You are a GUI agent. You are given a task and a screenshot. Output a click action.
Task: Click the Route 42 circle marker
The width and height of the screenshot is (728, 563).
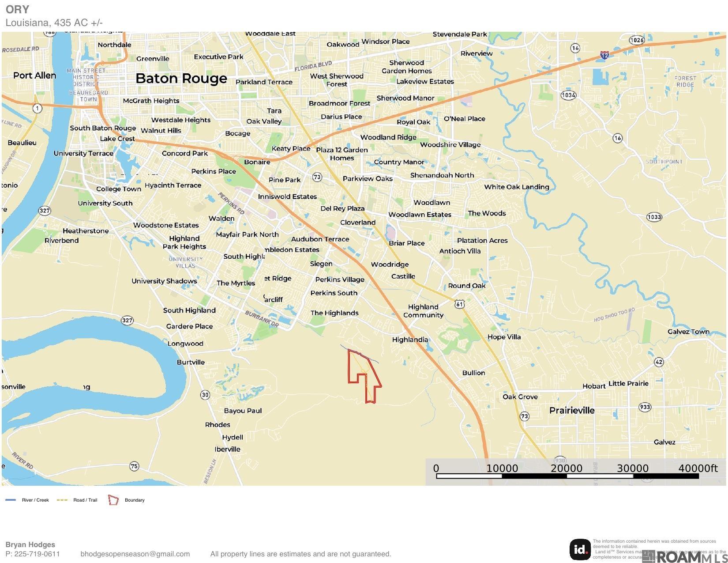[658, 362]
